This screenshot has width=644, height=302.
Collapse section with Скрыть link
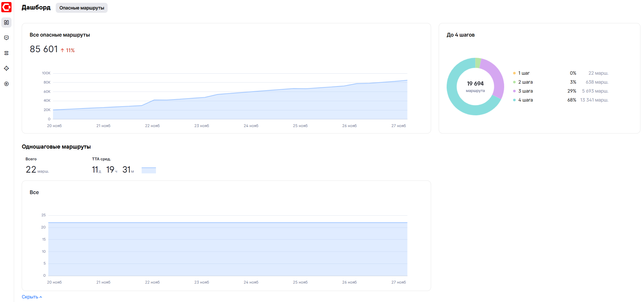tap(30, 297)
